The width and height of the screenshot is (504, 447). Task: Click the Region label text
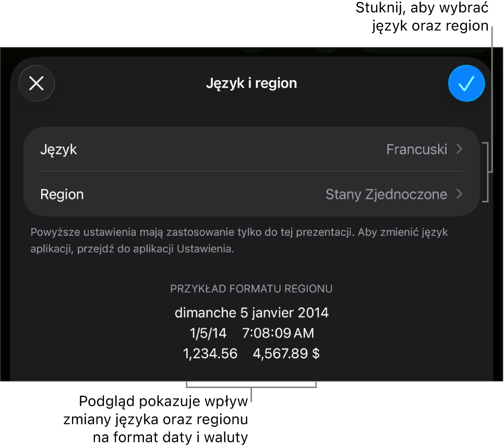(62, 195)
